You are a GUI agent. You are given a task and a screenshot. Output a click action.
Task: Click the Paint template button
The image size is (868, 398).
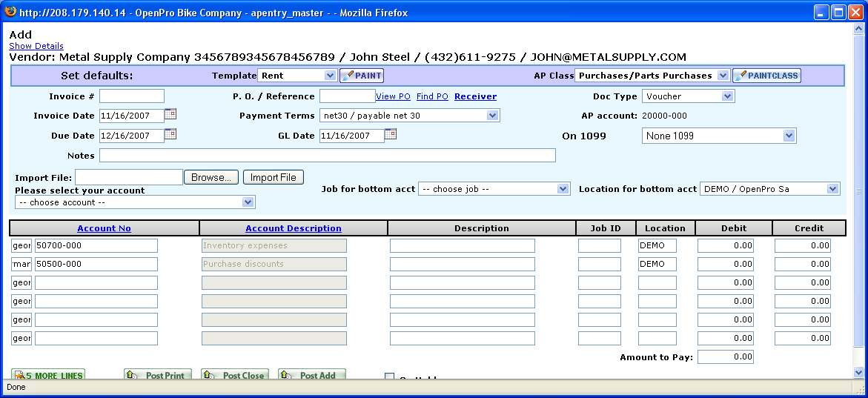click(362, 76)
